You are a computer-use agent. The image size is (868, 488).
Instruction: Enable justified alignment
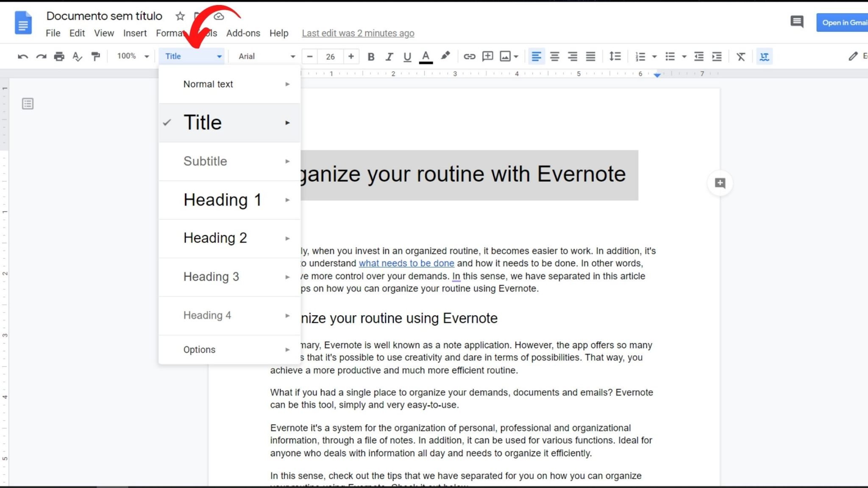click(590, 56)
